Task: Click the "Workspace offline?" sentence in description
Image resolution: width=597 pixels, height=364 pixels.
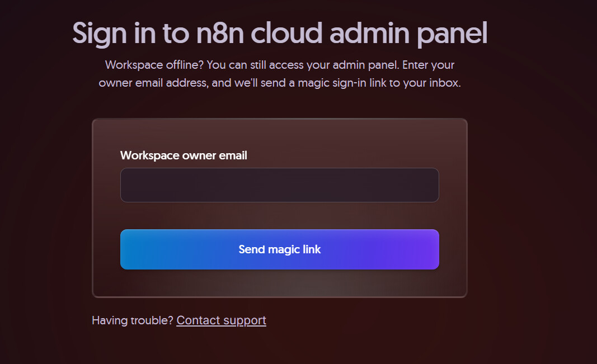Action: point(154,64)
